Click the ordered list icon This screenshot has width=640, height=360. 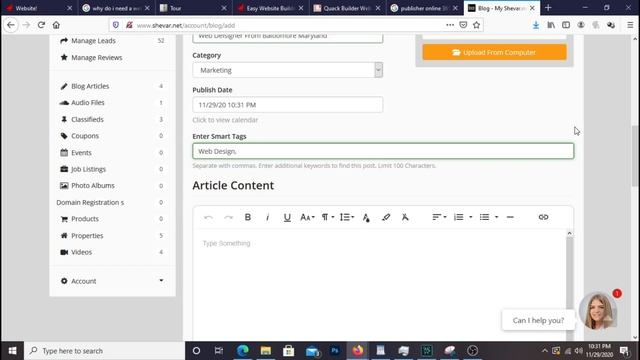458,217
